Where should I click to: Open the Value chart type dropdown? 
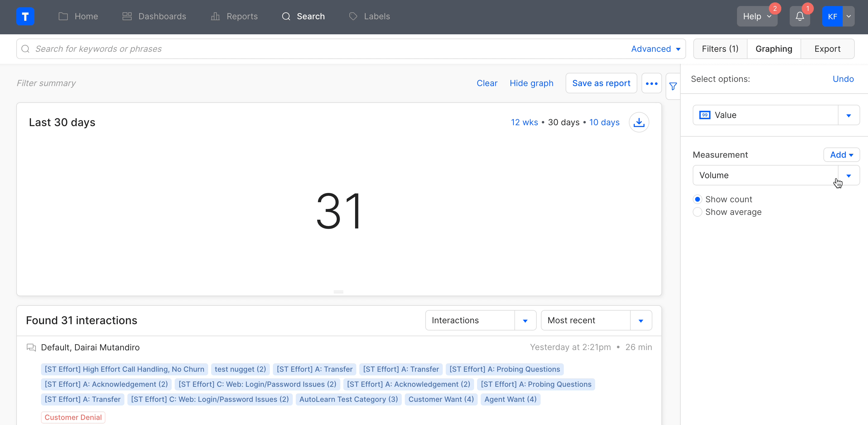point(848,115)
